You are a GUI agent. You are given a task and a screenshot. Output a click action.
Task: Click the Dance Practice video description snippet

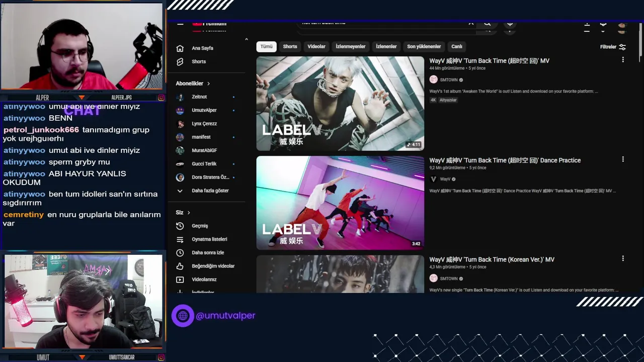[522, 191]
